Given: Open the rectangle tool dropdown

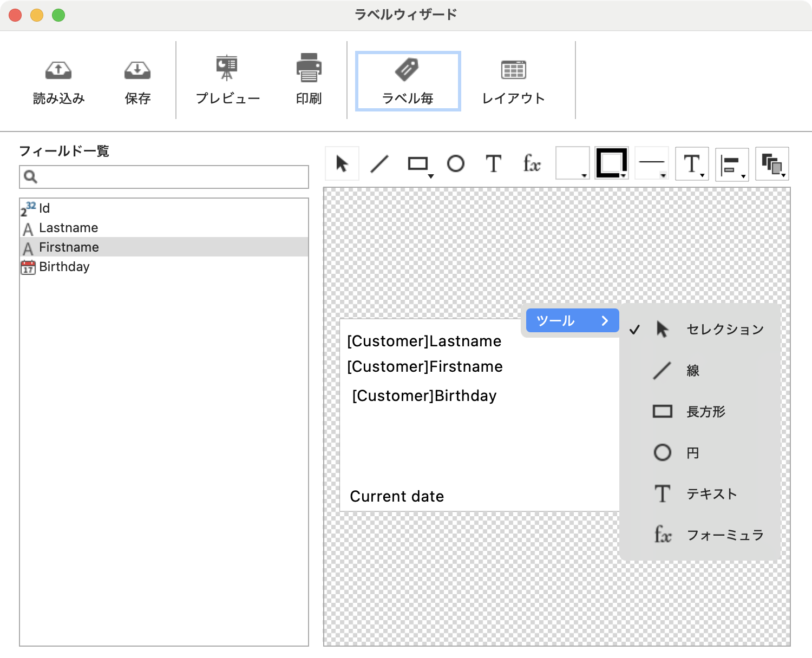Looking at the screenshot, I should click(430, 176).
